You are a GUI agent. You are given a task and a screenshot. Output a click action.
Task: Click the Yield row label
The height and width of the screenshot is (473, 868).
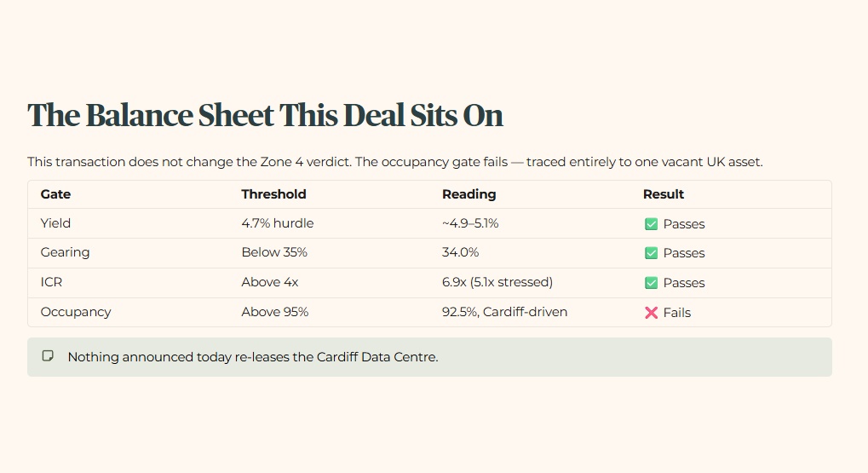click(x=55, y=223)
